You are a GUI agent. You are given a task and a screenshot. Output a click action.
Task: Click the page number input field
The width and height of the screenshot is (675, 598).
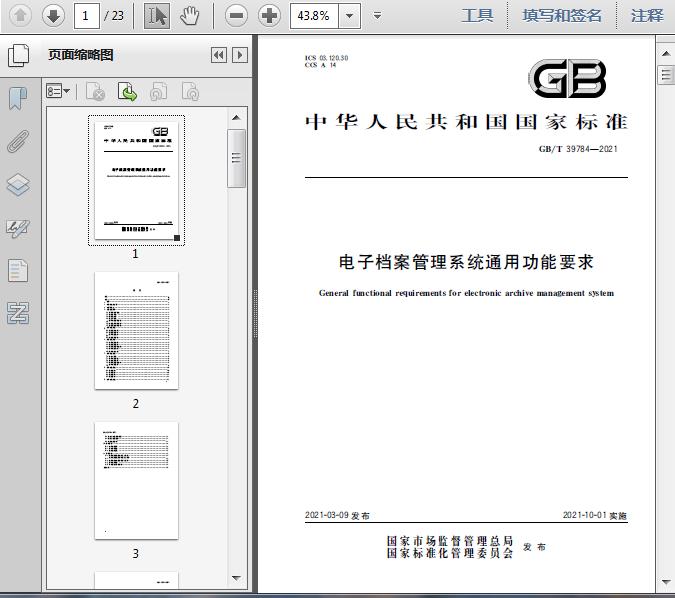pyautogui.click(x=87, y=16)
